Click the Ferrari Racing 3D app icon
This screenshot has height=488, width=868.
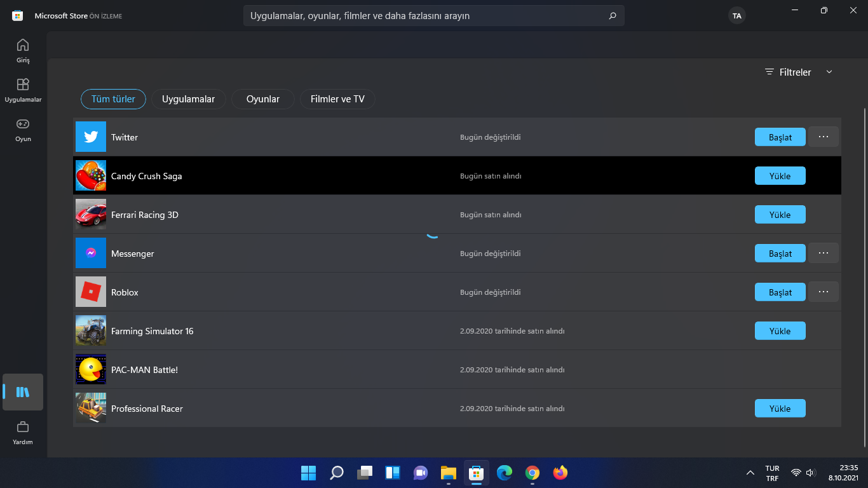coord(91,214)
